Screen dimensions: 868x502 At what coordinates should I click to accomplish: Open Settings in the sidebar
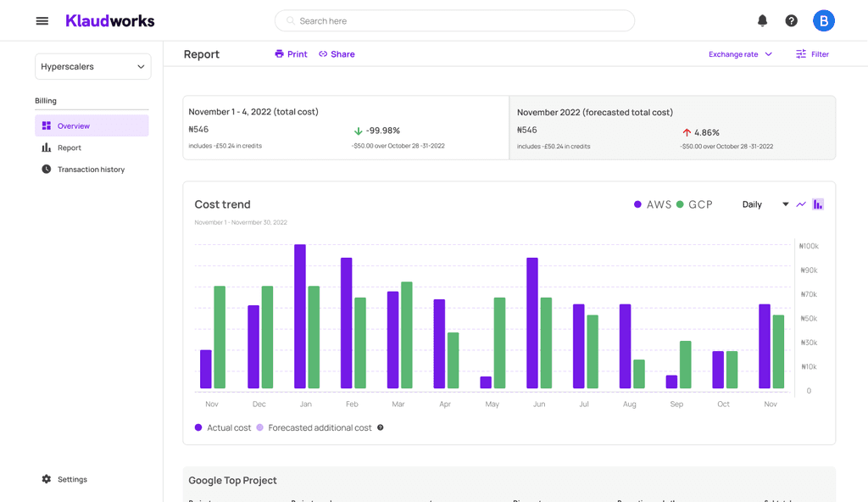coord(72,479)
